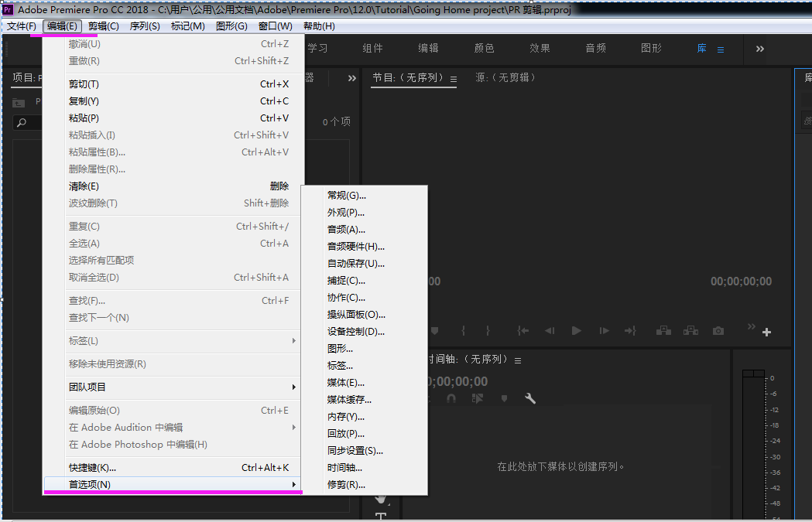Expand the 首选项(N) submenu
Screen dimensions: 812x522
click(173, 485)
